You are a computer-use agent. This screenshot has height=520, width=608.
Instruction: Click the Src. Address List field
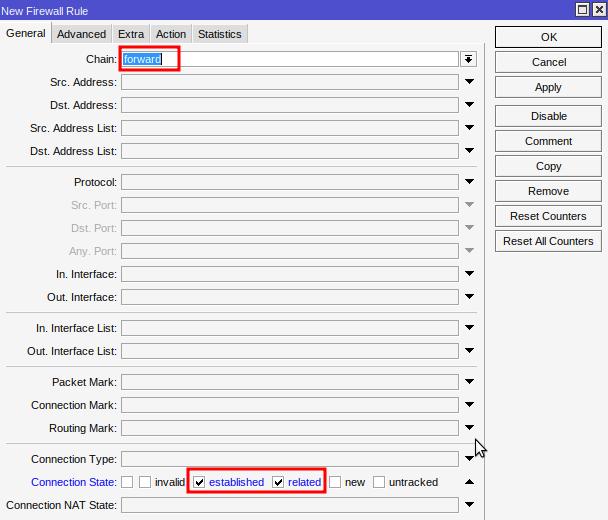290,128
